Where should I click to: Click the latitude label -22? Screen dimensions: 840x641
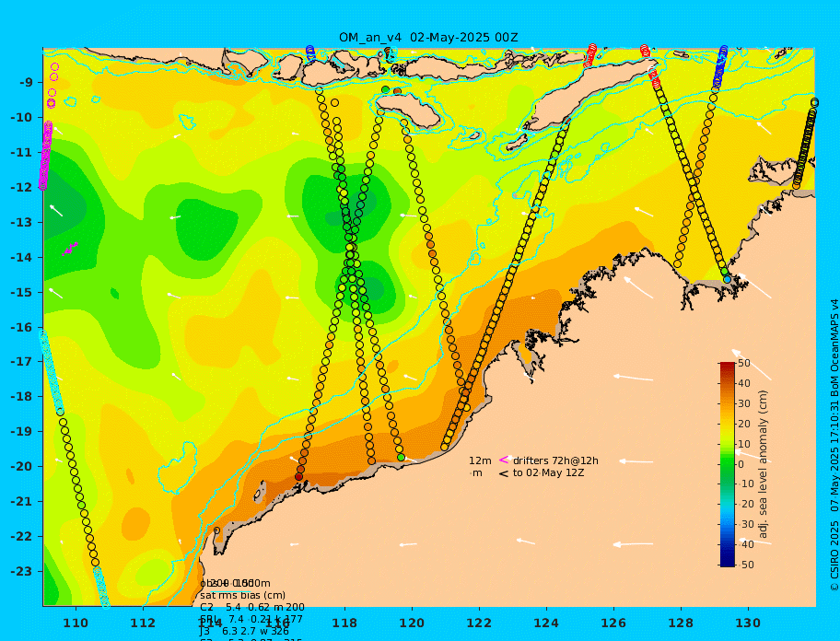coord(23,536)
